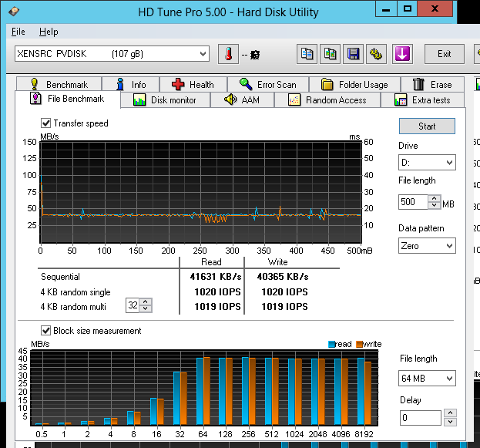Click the 4 KB random multi value field
The height and width of the screenshot is (448, 480).
pos(133,305)
